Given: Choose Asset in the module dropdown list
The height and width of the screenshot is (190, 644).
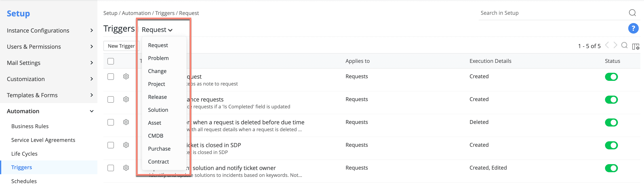Looking at the screenshot, I should tap(155, 123).
